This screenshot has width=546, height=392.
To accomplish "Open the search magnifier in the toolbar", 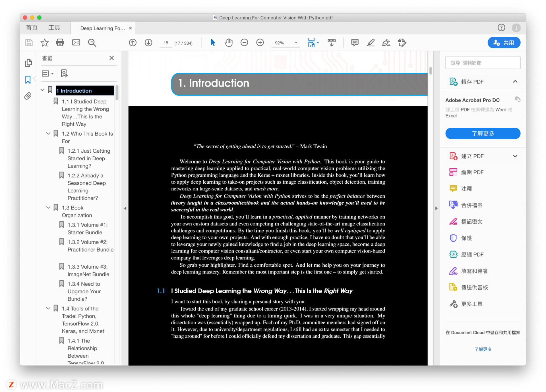I will point(92,43).
